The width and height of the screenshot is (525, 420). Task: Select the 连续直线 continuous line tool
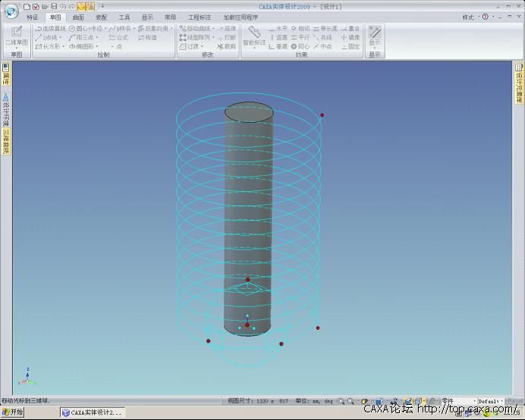[51, 29]
